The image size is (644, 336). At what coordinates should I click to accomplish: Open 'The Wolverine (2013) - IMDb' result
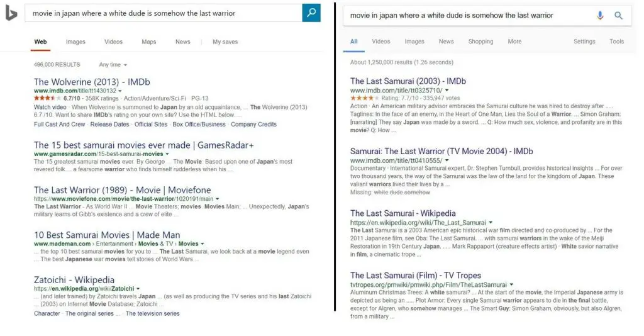pos(92,82)
